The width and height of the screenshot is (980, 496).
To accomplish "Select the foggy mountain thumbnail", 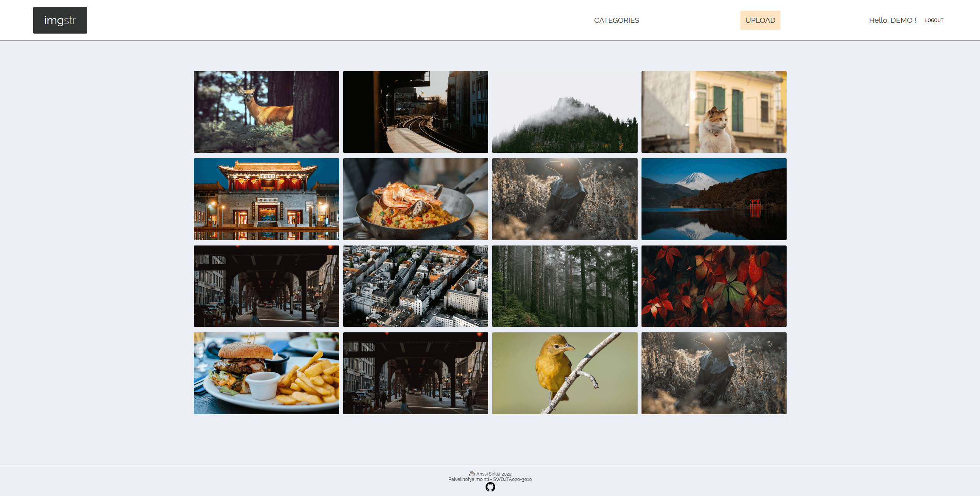I will tap(564, 112).
